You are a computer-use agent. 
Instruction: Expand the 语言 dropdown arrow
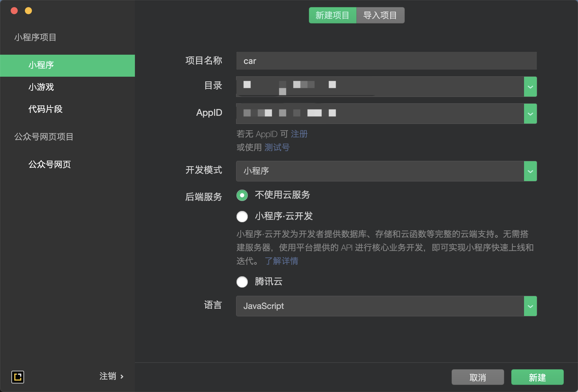click(x=530, y=306)
